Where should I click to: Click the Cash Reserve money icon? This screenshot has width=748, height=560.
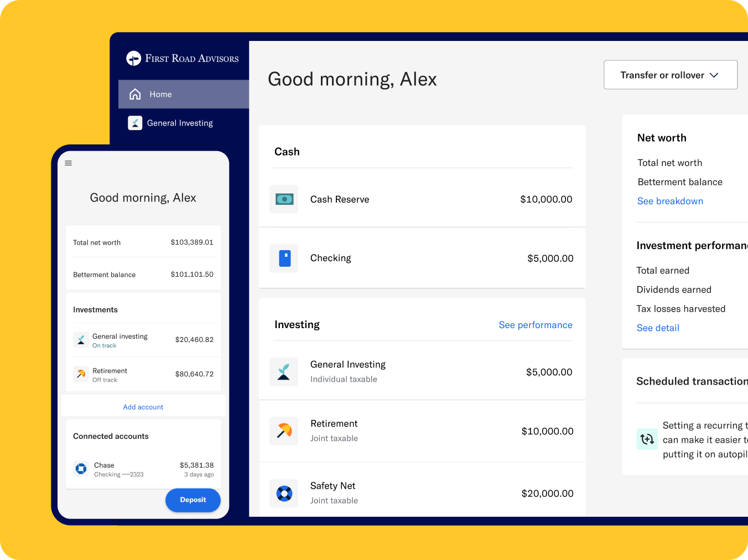pos(284,199)
